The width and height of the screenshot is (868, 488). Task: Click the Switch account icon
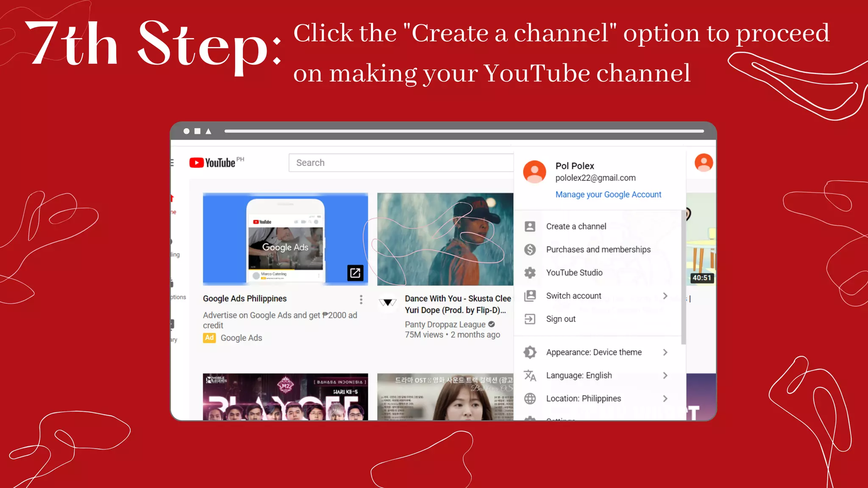(x=530, y=296)
